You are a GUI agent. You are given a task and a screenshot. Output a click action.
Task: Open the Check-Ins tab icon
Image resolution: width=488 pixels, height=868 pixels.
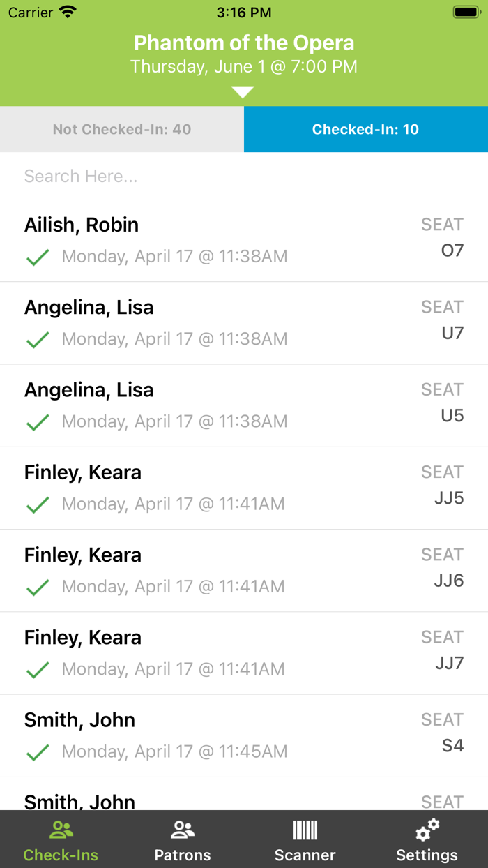61,830
